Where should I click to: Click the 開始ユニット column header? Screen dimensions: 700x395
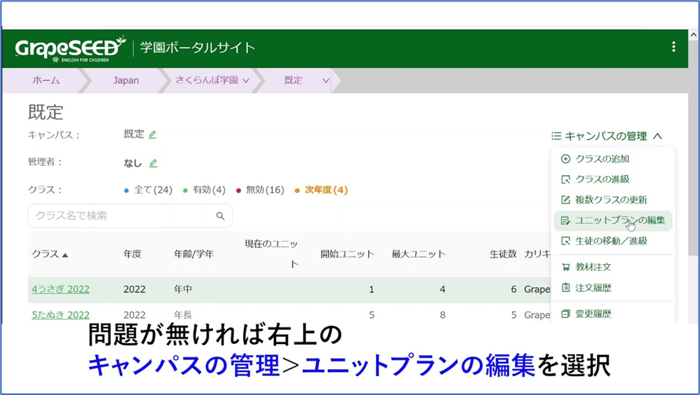347,254
